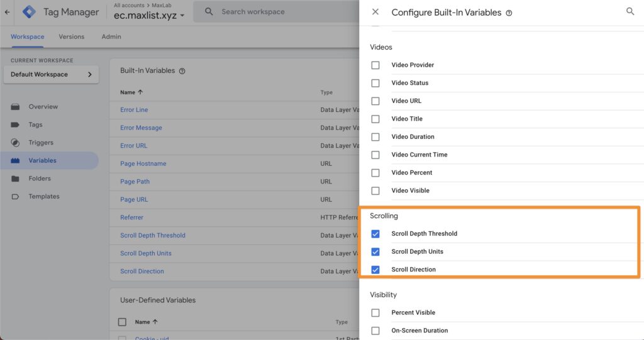Click the HTTP Referrer type cell

[x=339, y=217]
